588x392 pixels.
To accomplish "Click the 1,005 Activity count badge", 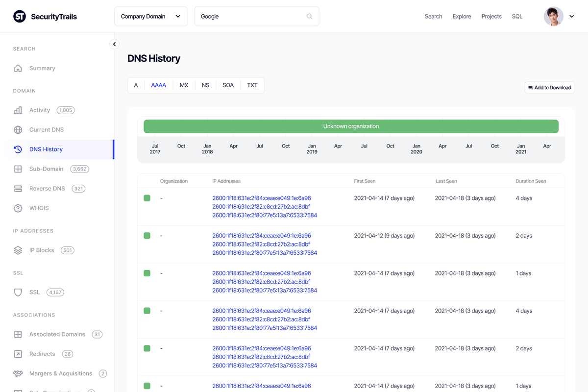I will point(66,110).
